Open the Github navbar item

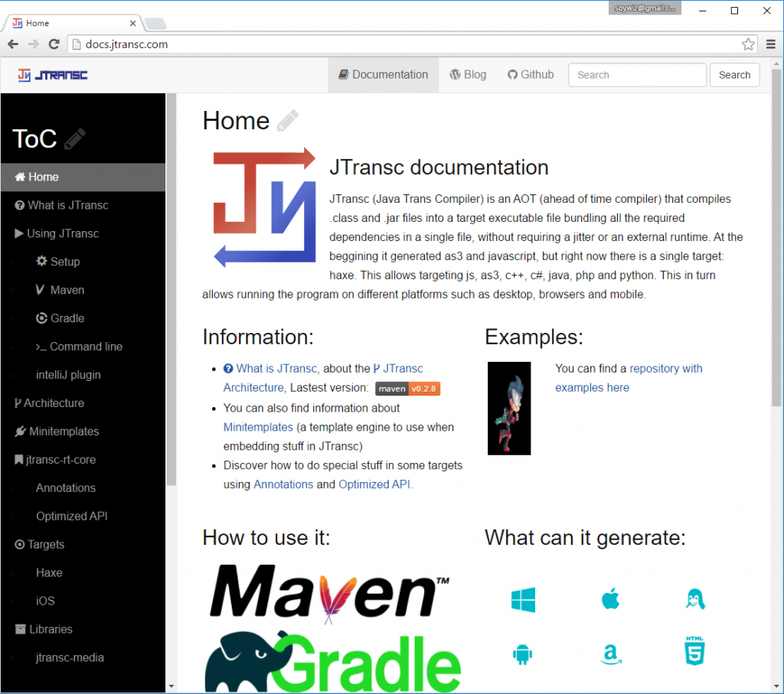(x=531, y=75)
